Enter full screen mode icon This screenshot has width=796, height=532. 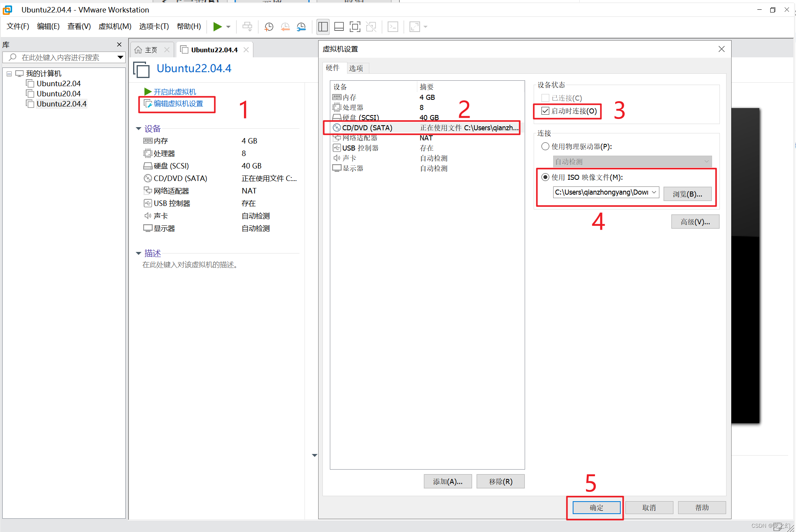point(355,27)
